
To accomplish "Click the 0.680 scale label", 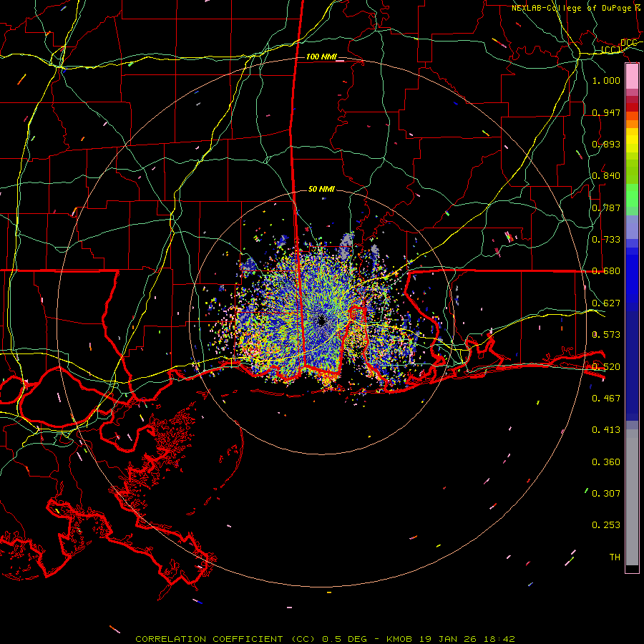I will 606,271.
